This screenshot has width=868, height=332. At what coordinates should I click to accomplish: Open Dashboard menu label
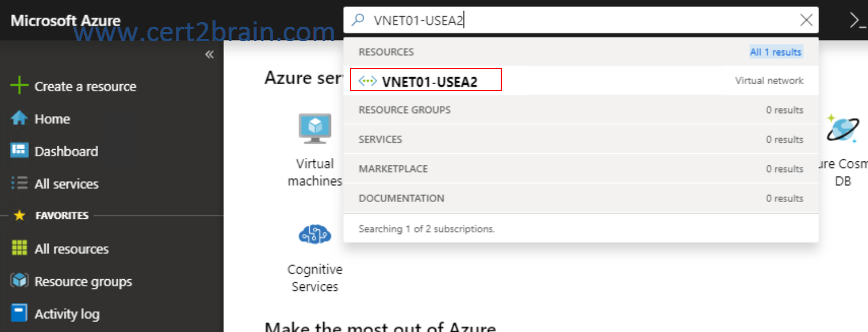pos(66,151)
